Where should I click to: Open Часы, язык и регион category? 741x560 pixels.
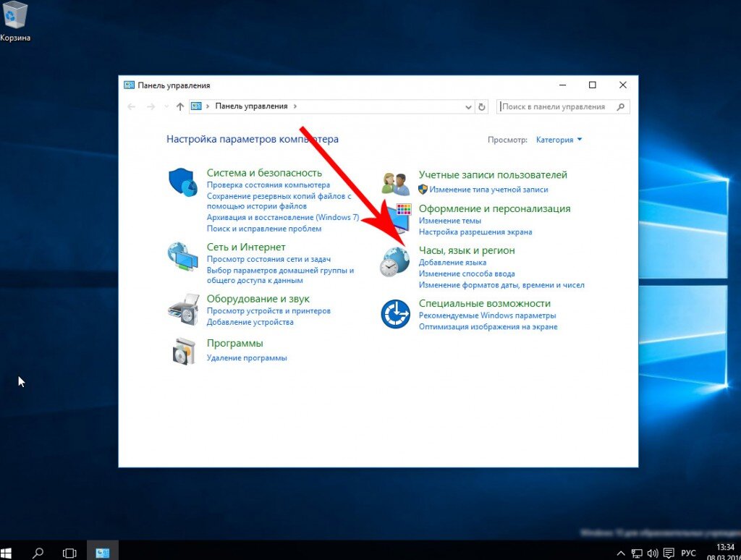coord(467,250)
